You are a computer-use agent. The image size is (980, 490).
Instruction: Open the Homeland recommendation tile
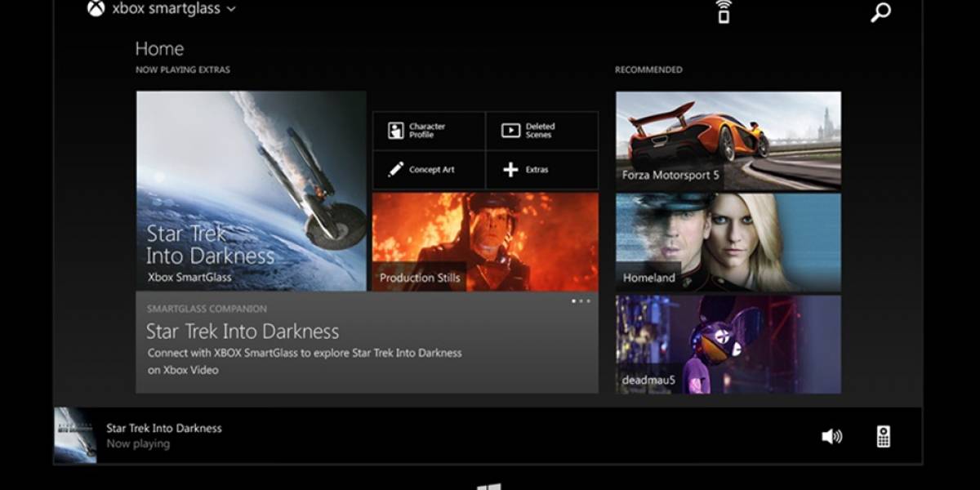tap(728, 243)
